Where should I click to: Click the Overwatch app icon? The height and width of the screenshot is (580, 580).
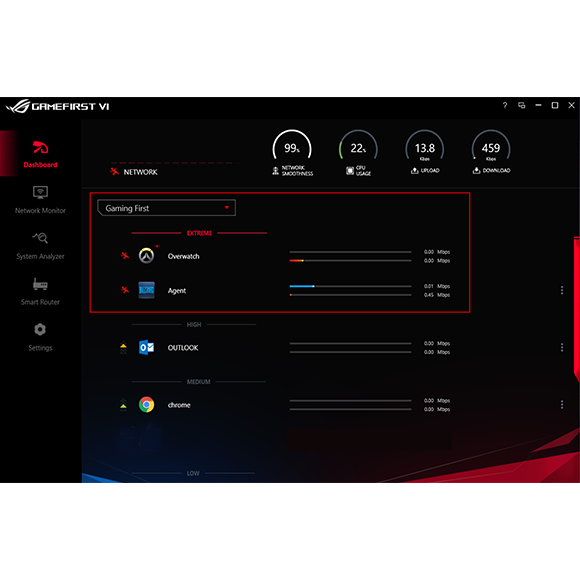tap(146, 256)
